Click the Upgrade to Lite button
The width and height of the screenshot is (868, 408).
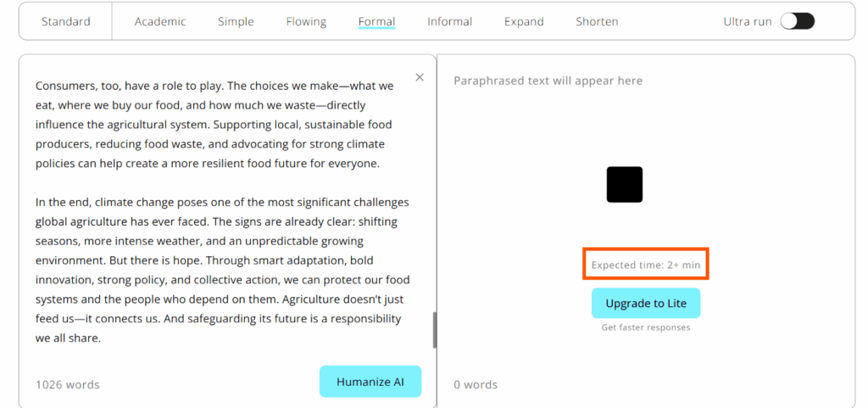click(646, 304)
